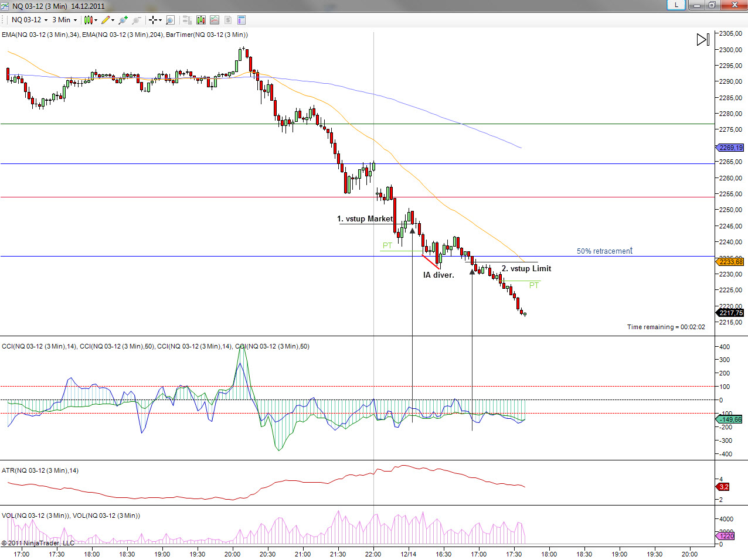This screenshot has height=560, width=748.
Task: Open the indicators line-chart icon
Action: coord(215,20)
